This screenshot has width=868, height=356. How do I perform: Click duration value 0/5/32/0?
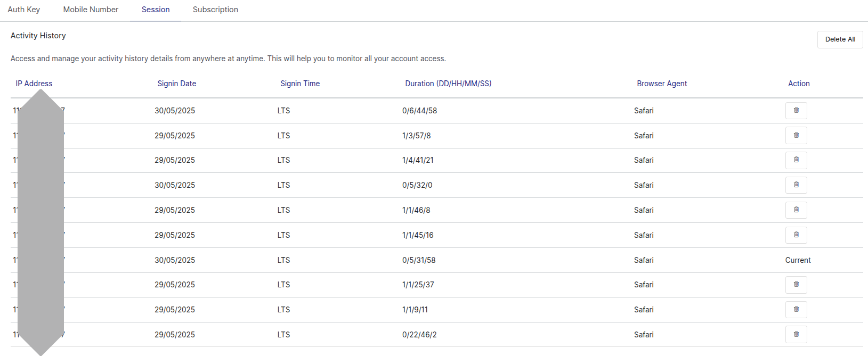point(417,185)
